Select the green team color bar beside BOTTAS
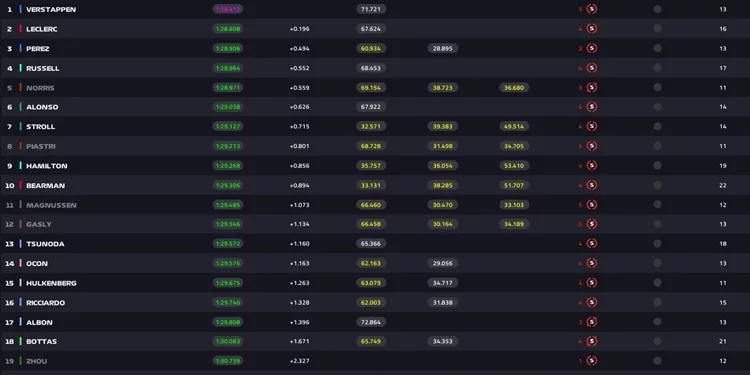This screenshot has height=375, width=750. (x=21, y=341)
